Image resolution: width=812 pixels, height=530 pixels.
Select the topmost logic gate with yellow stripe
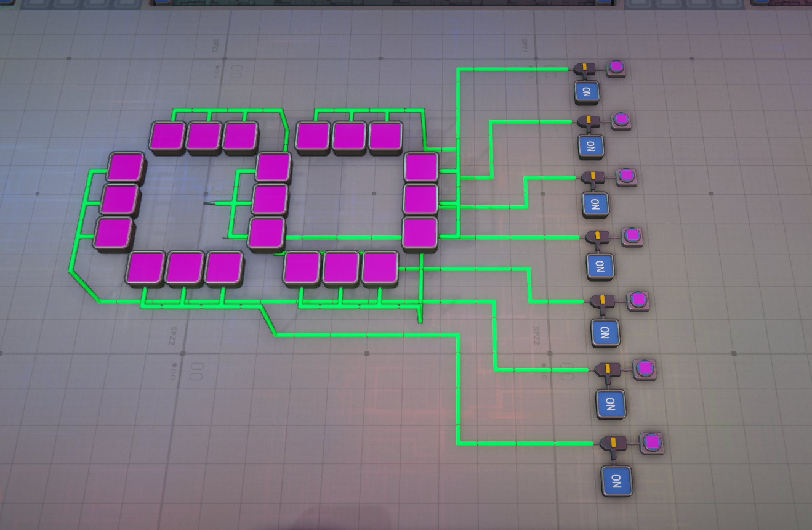click(585, 69)
